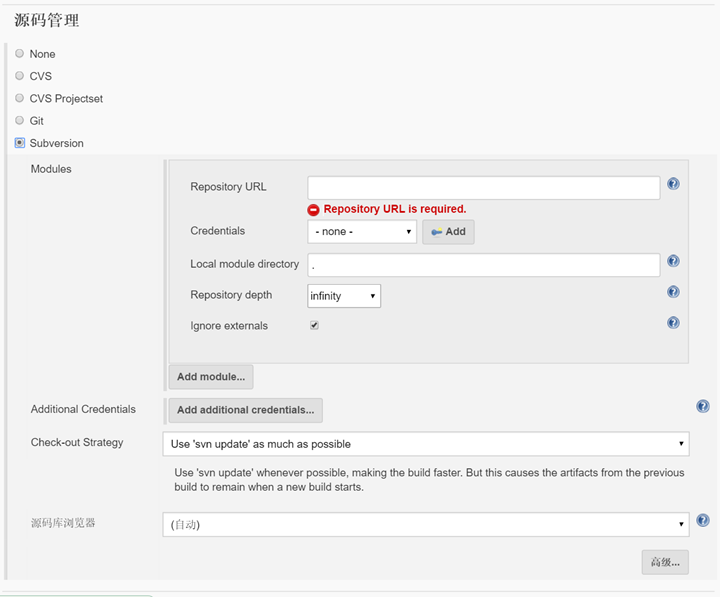This screenshot has width=720, height=597.
Task: Open help for Local module directory
Action: pos(673,261)
